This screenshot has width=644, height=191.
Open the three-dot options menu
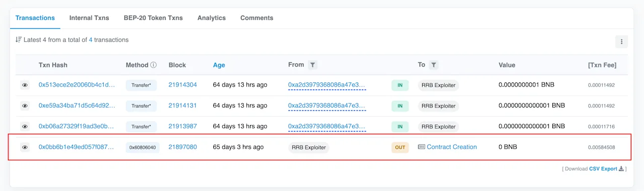[x=621, y=42]
